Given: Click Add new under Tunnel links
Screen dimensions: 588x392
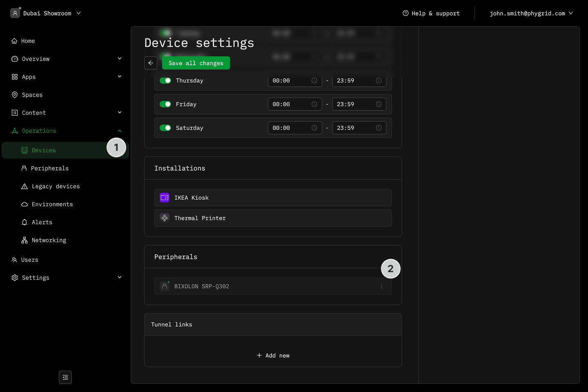Looking at the screenshot, I should click(273, 356).
